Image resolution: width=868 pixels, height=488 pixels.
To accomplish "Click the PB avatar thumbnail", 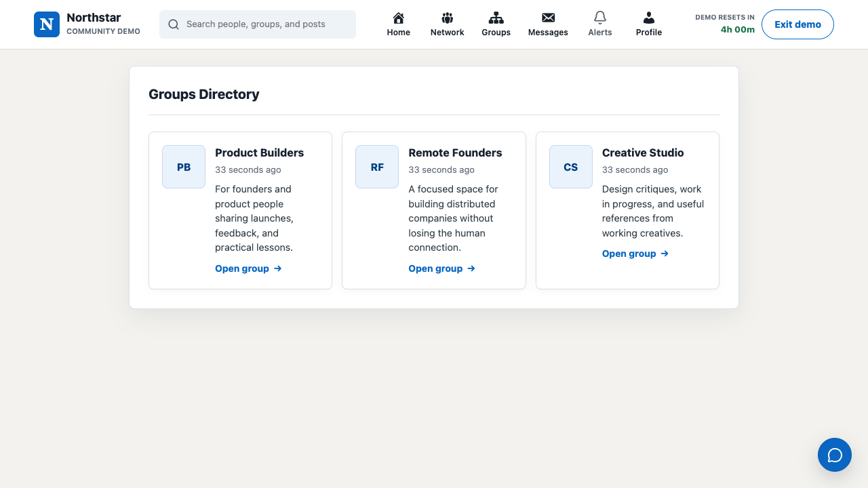I will tap(184, 167).
